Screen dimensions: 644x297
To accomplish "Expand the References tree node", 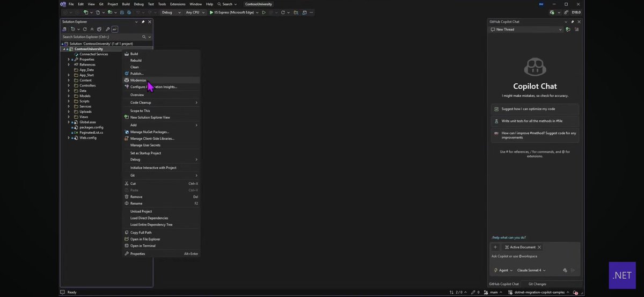I will coord(69,64).
